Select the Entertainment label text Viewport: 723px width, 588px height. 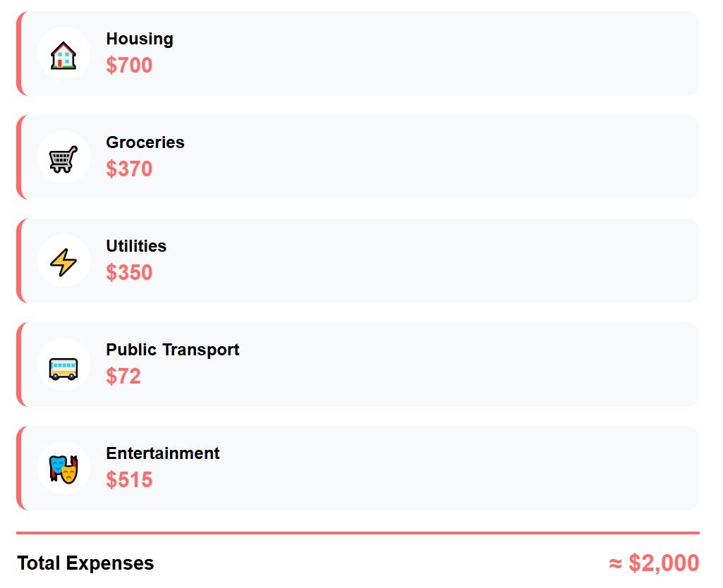pyautogui.click(x=163, y=454)
